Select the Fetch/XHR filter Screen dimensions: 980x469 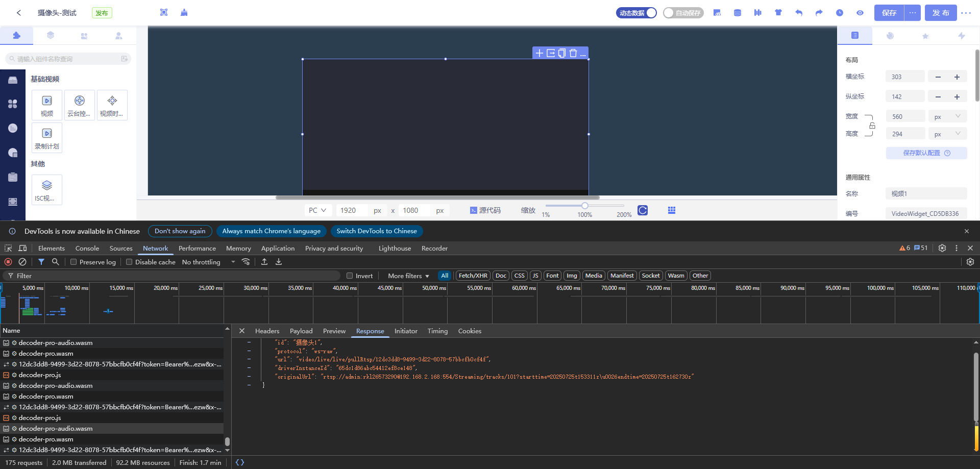point(473,276)
